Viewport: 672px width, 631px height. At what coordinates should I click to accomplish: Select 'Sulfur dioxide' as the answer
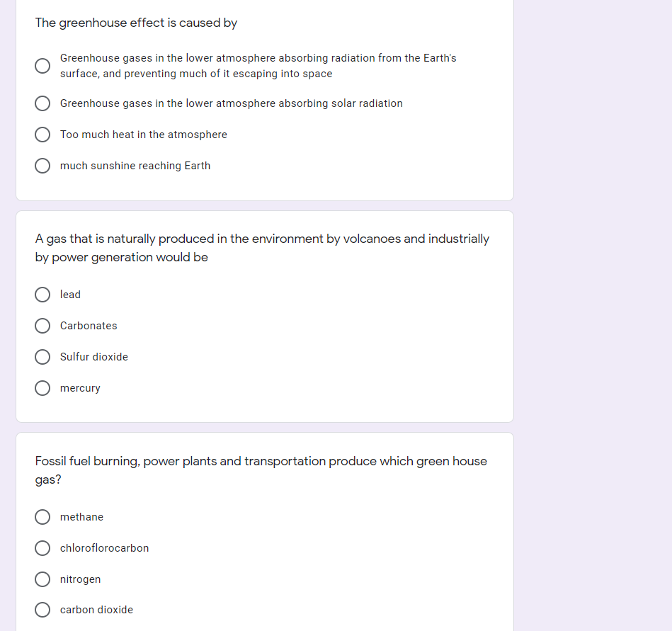click(x=42, y=357)
